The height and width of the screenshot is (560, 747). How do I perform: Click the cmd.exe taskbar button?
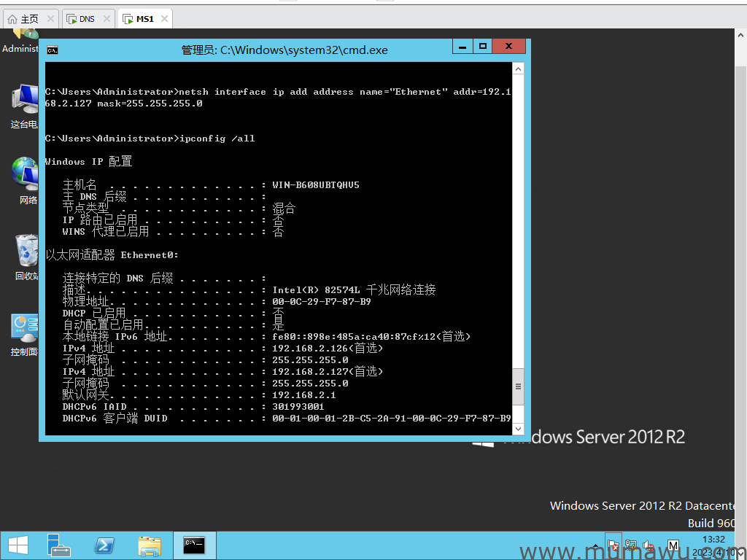tap(194, 545)
